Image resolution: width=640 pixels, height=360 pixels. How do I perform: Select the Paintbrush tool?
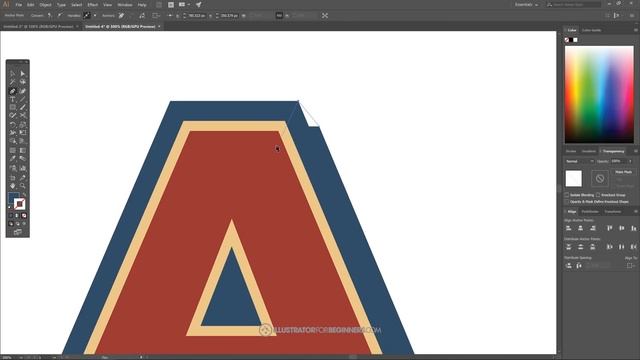[x=23, y=107]
